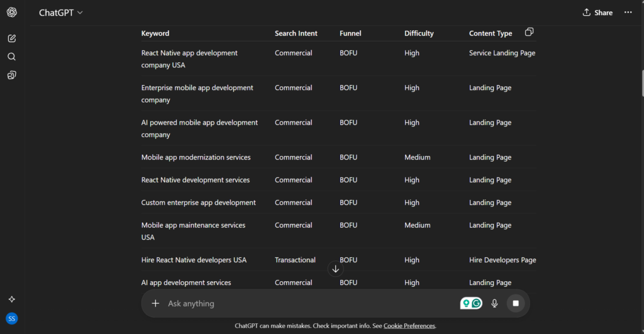The image size is (644, 334).
Task: Click Landing Page in AI powered mobile row
Action: 490,123
